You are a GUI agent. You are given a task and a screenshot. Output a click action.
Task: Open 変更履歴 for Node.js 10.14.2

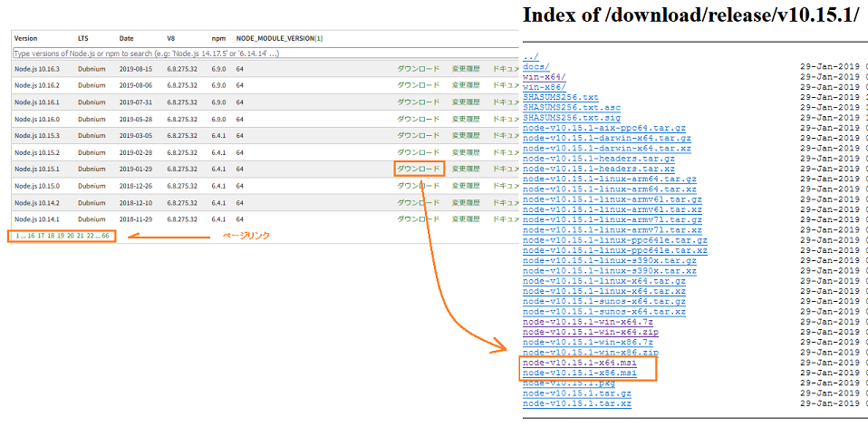(466, 202)
